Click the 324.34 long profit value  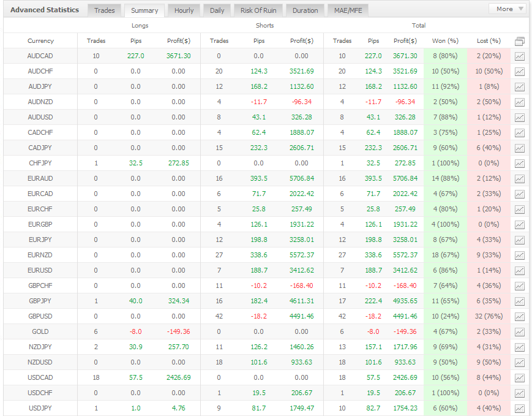click(x=179, y=301)
